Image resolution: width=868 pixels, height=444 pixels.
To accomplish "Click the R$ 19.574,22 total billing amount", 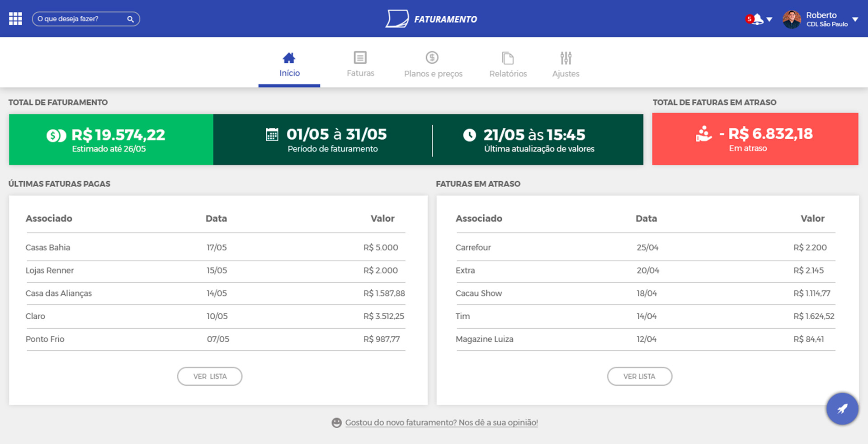I will point(118,135).
